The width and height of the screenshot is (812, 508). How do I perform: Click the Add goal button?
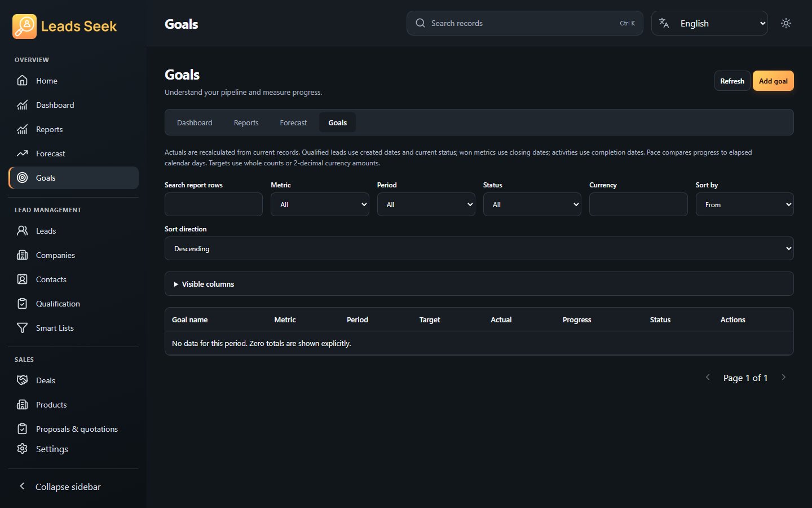(x=773, y=81)
